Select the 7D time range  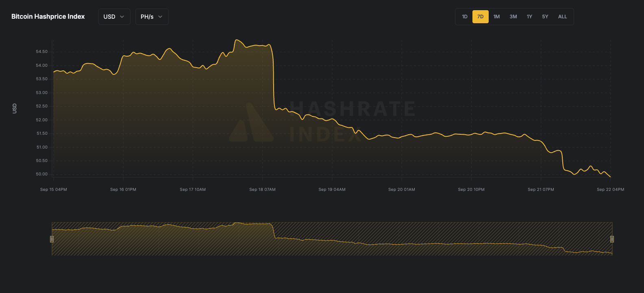[x=481, y=17]
